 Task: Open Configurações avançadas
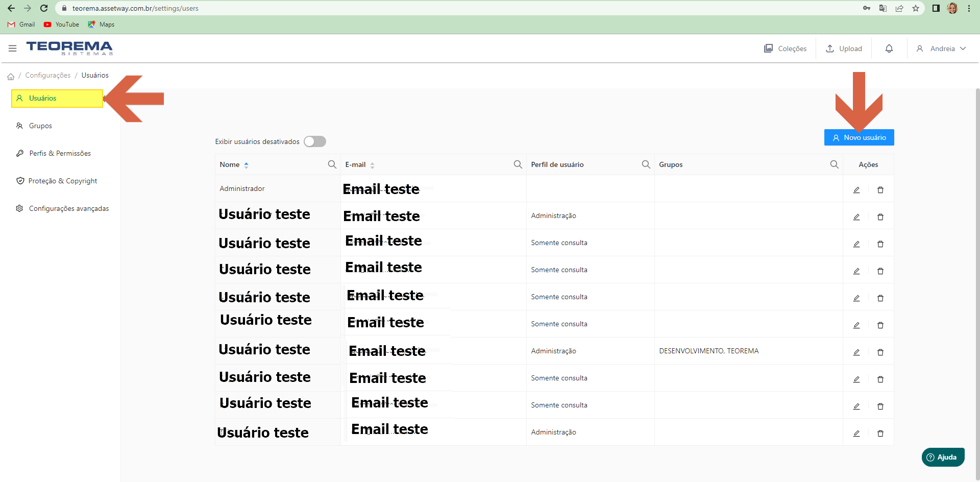62,208
